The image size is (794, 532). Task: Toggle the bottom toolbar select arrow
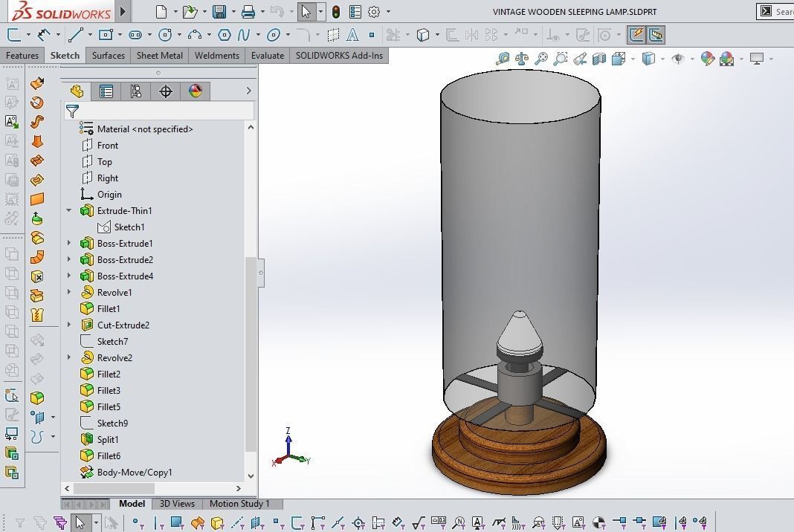80,522
